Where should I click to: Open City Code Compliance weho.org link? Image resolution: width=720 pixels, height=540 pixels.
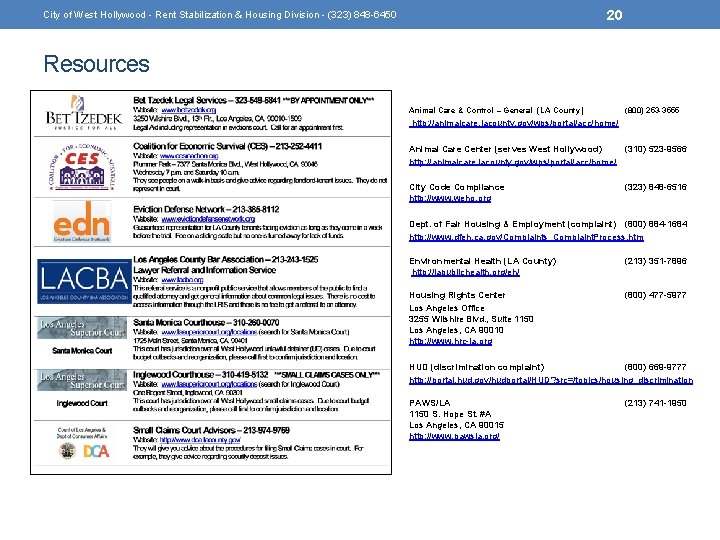click(450, 198)
